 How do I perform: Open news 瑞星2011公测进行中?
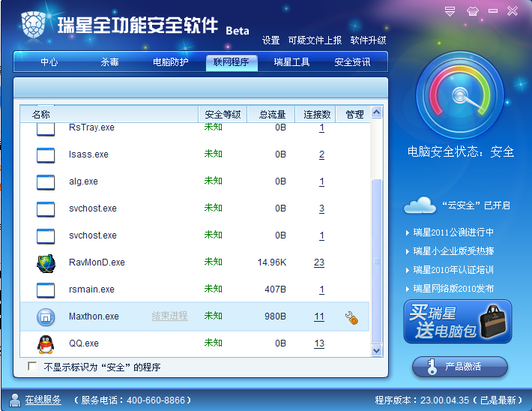click(453, 232)
